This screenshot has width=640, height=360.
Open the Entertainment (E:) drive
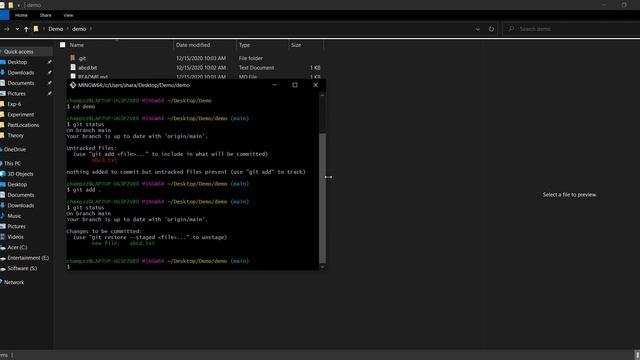coord(28,258)
